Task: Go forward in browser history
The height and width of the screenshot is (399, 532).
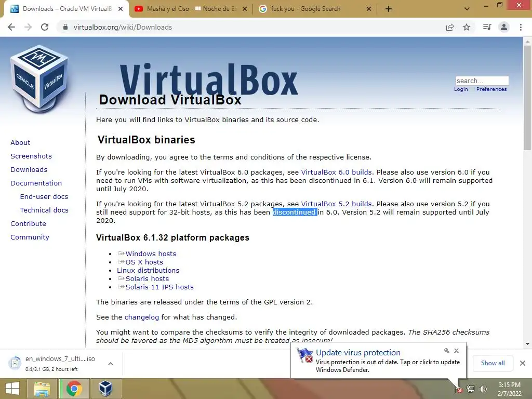Action: pos(28,27)
